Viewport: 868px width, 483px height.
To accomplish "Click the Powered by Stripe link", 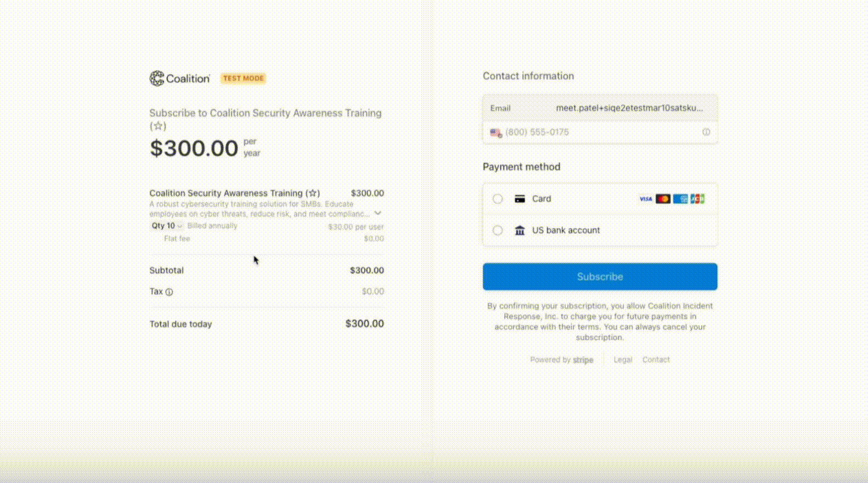I will [x=561, y=360].
